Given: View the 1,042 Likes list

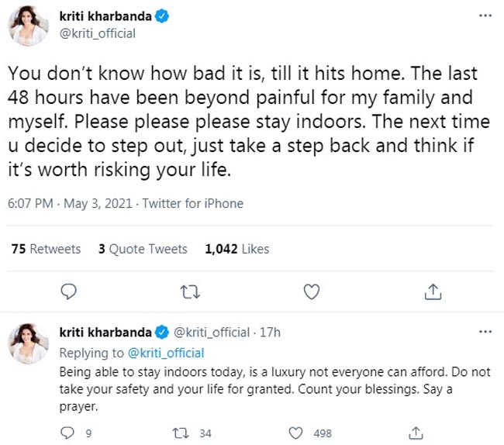Looking at the screenshot, I should (236, 249).
